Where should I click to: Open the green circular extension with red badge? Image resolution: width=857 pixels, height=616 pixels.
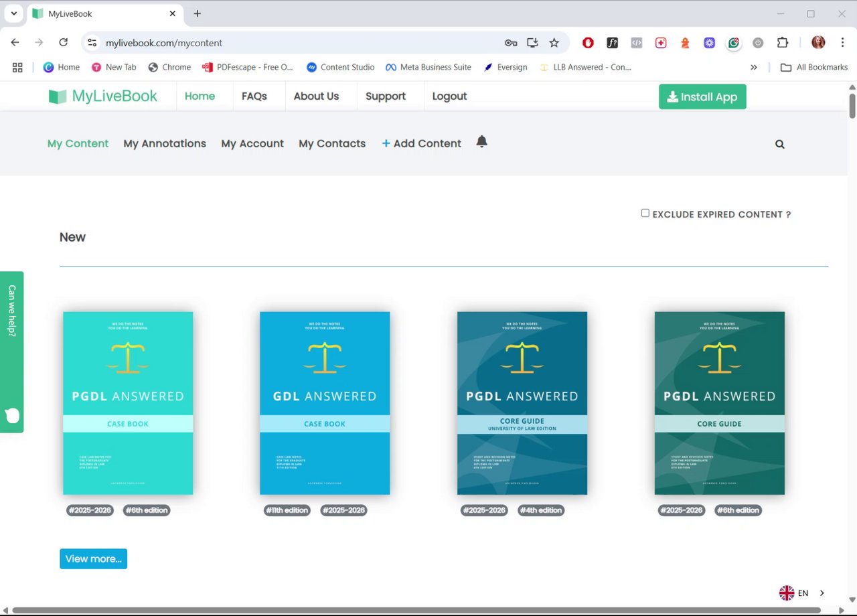pyautogui.click(x=734, y=43)
